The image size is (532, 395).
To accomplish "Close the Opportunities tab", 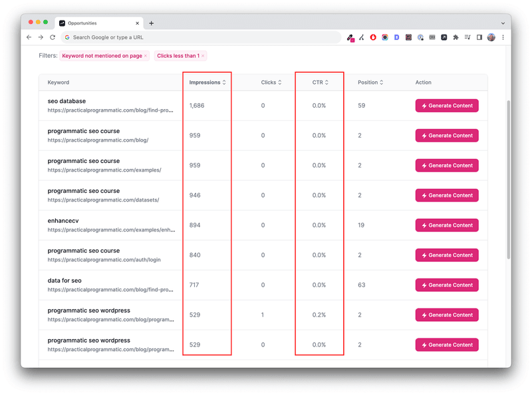I will point(138,23).
